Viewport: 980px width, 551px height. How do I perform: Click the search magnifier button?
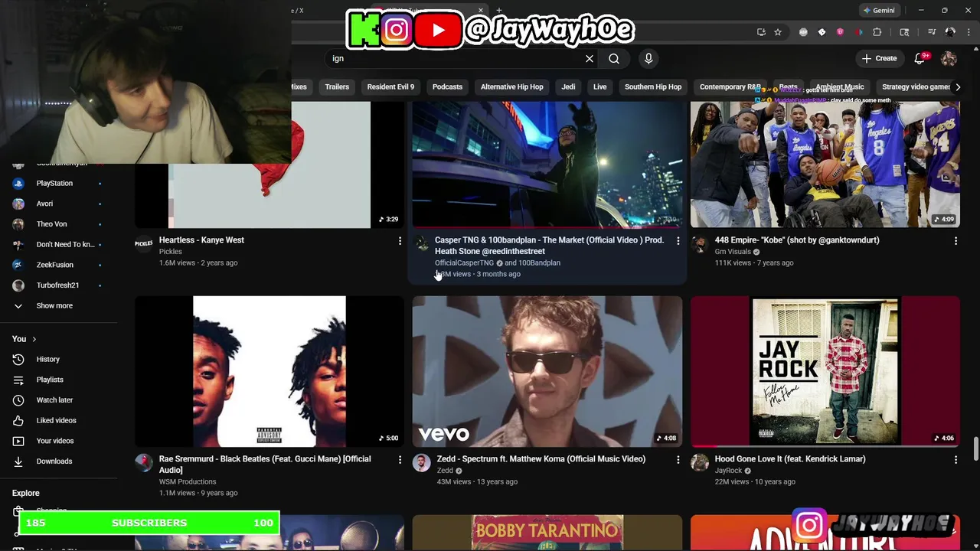pos(614,58)
